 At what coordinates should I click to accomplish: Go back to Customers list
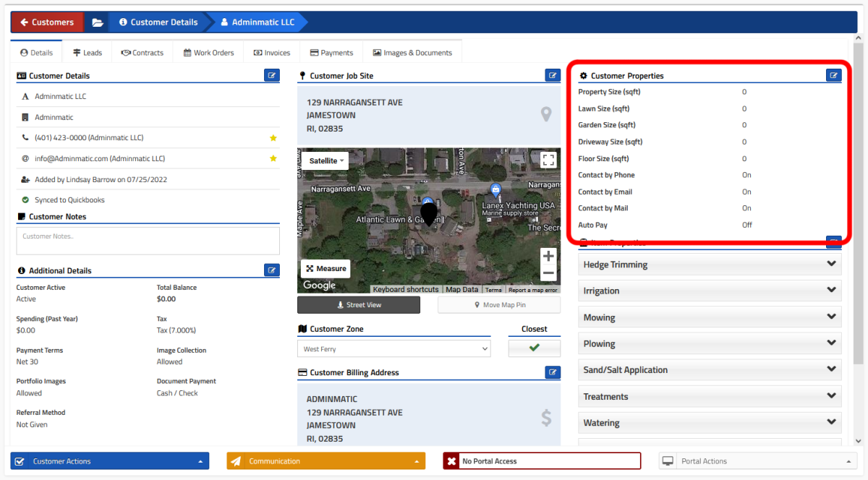click(x=47, y=22)
